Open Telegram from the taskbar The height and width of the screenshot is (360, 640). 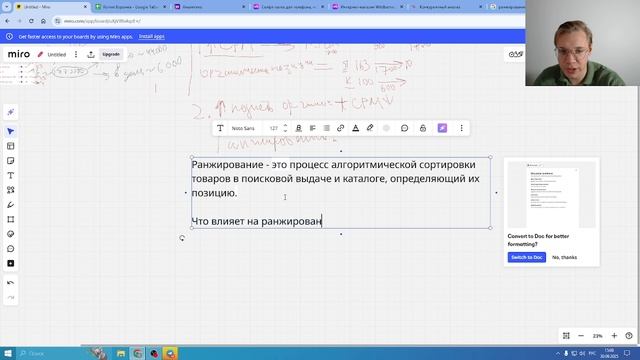pos(170,353)
